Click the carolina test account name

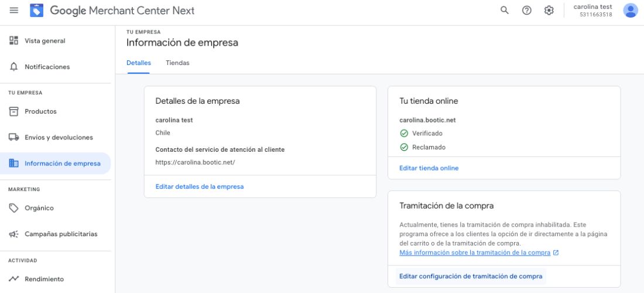click(592, 6)
